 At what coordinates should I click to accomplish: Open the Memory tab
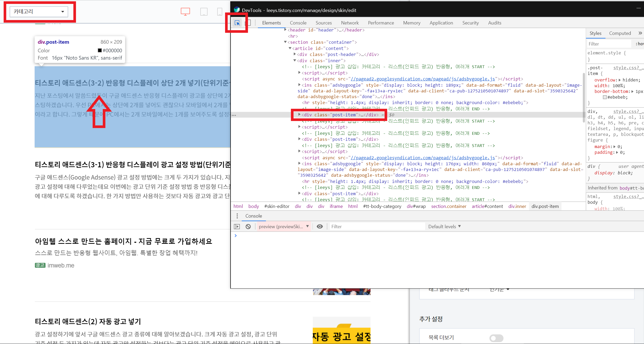tap(412, 23)
